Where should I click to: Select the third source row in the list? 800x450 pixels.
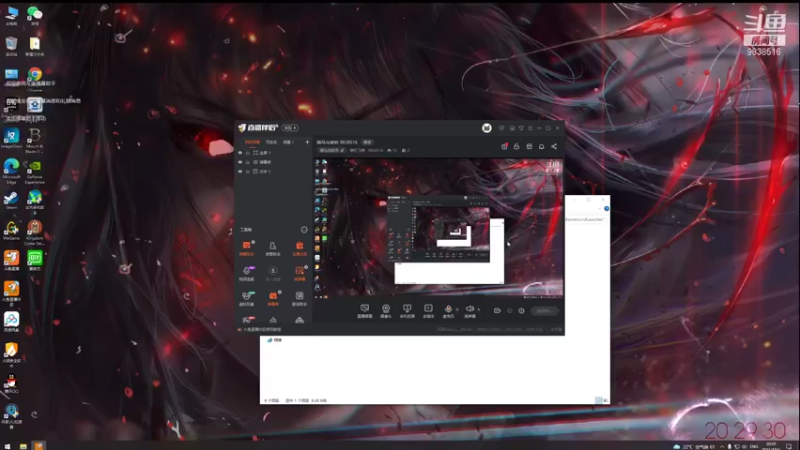[273, 171]
